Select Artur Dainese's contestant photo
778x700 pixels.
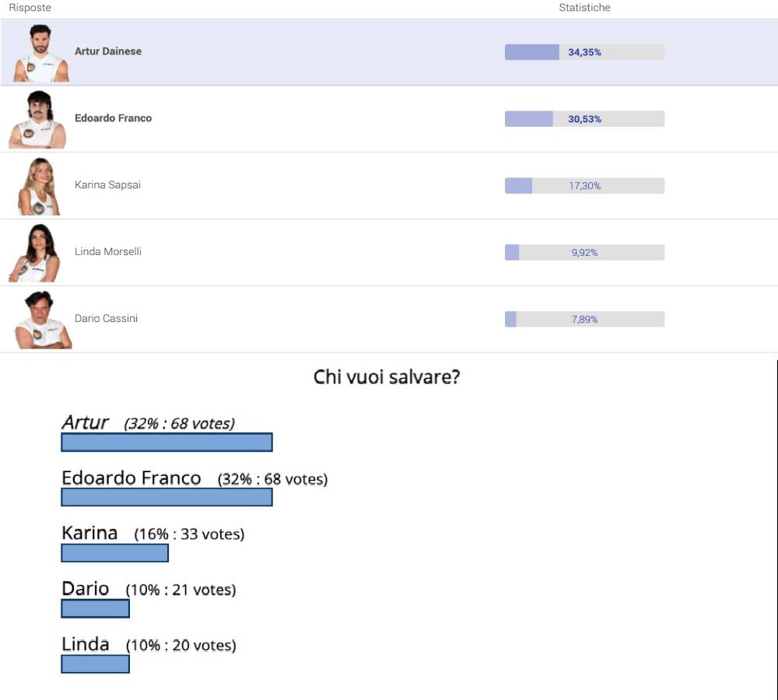point(41,53)
